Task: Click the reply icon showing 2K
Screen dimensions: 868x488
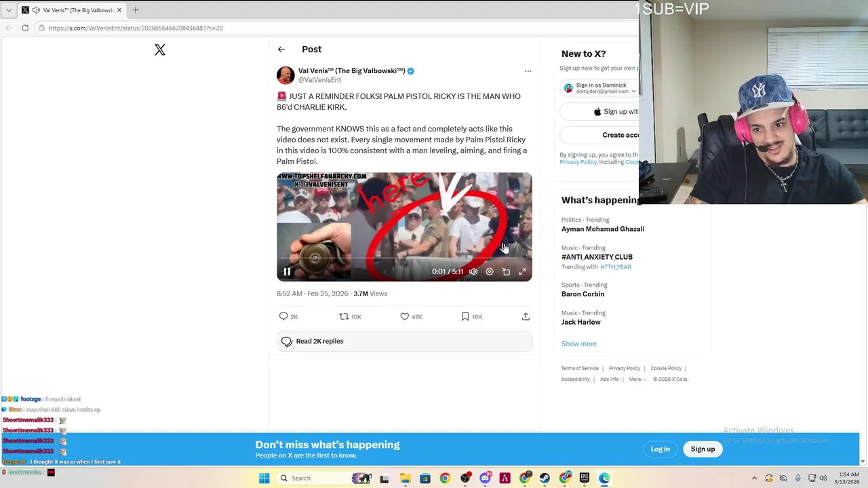Action: (283, 317)
